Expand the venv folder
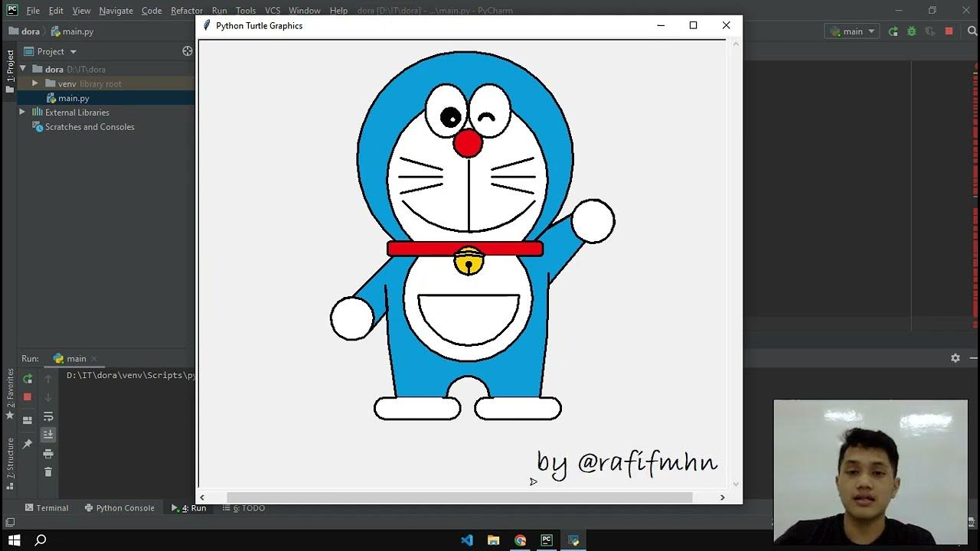The image size is (980, 551). pyautogui.click(x=34, y=83)
